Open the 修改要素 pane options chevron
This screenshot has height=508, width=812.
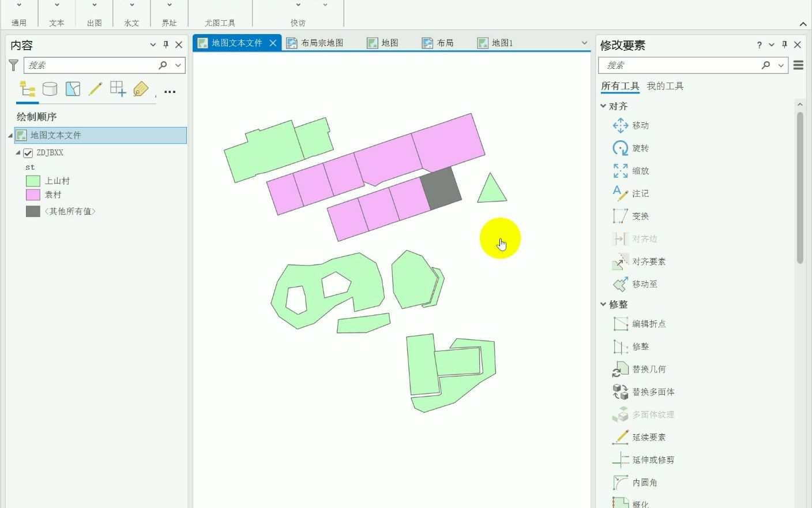772,44
